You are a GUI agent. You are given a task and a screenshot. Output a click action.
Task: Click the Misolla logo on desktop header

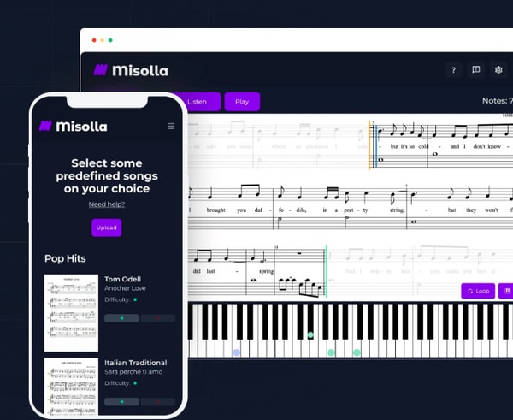(131, 70)
